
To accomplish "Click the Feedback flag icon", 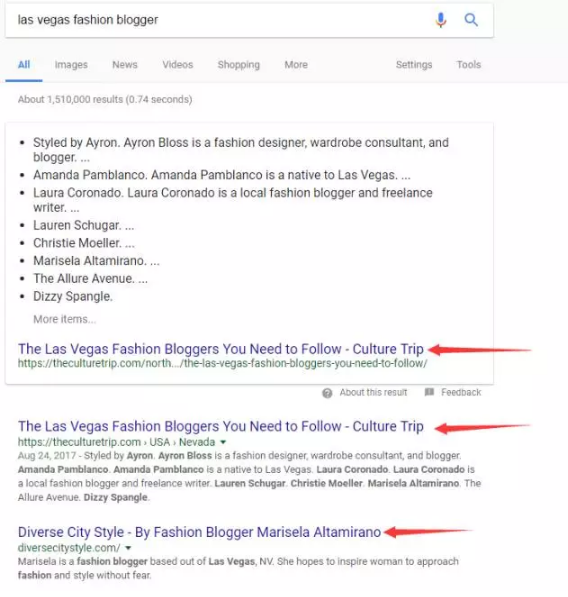I will (429, 392).
